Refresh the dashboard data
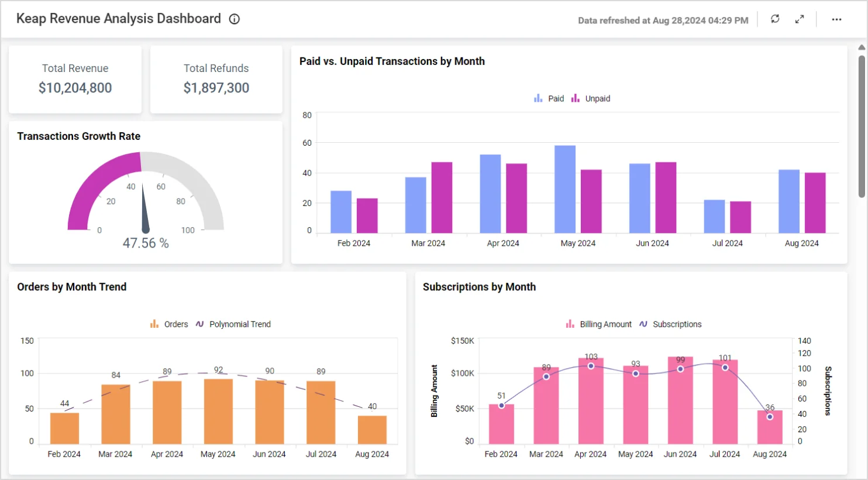The image size is (868, 480). point(775,19)
